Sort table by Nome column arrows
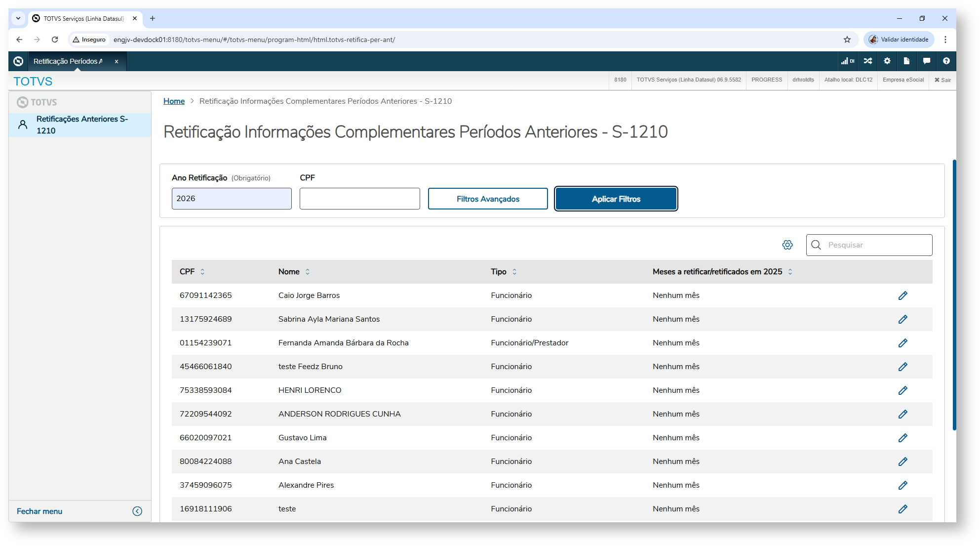 click(x=308, y=272)
